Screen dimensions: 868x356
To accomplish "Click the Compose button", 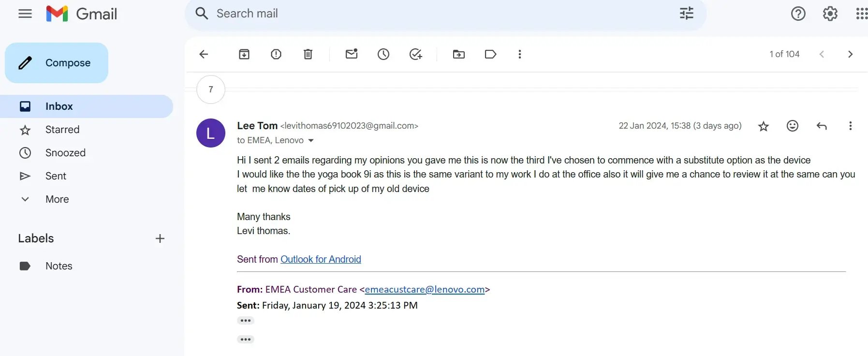I will pyautogui.click(x=57, y=63).
